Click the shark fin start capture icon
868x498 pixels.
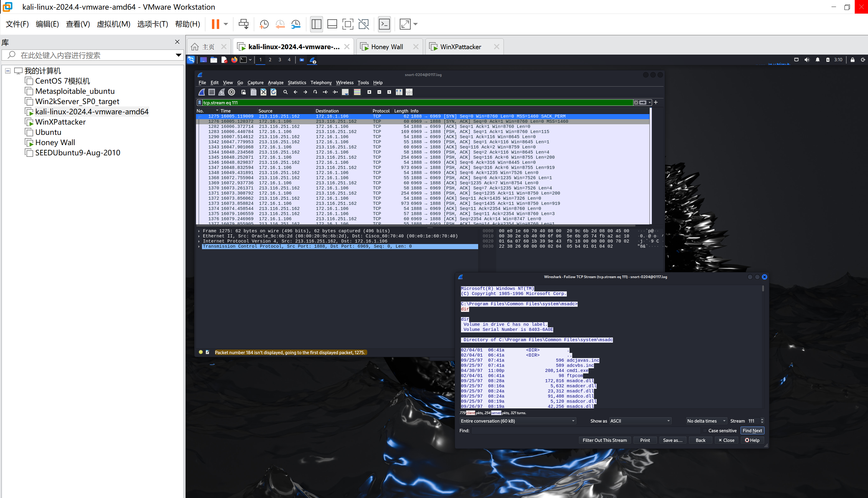(x=202, y=92)
